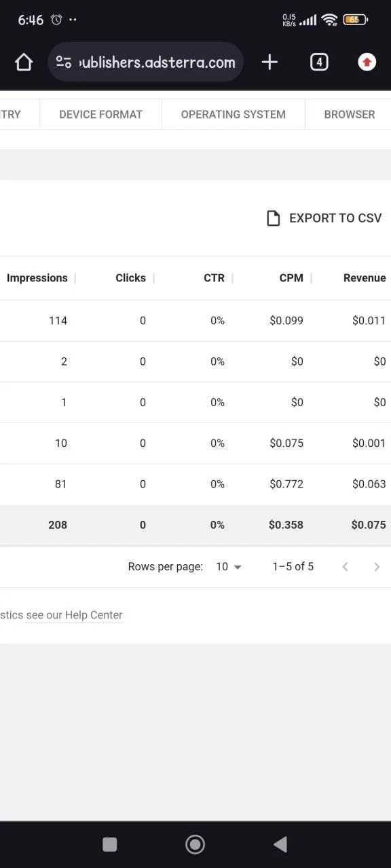391x868 pixels.
Task: Switch to the OPERATING SYSTEM tab
Action: 233,114
